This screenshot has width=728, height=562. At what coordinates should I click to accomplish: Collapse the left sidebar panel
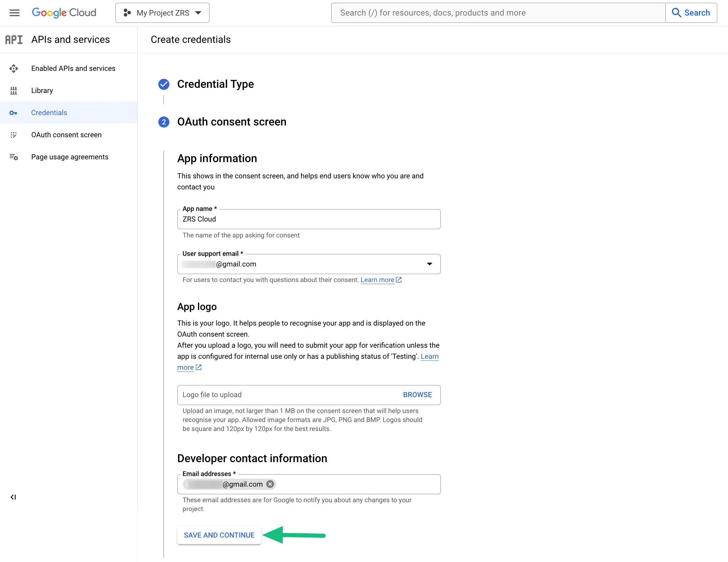[13, 497]
